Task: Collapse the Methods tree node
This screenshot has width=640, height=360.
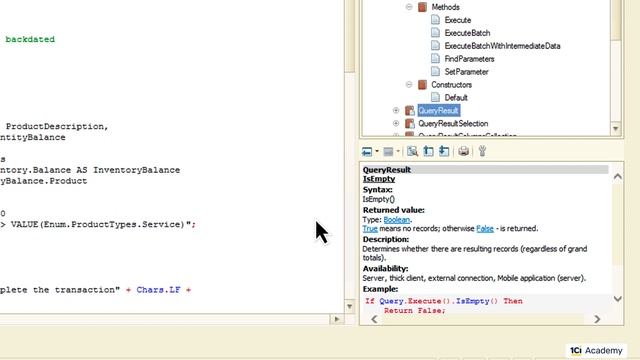Action: click(409, 7)
